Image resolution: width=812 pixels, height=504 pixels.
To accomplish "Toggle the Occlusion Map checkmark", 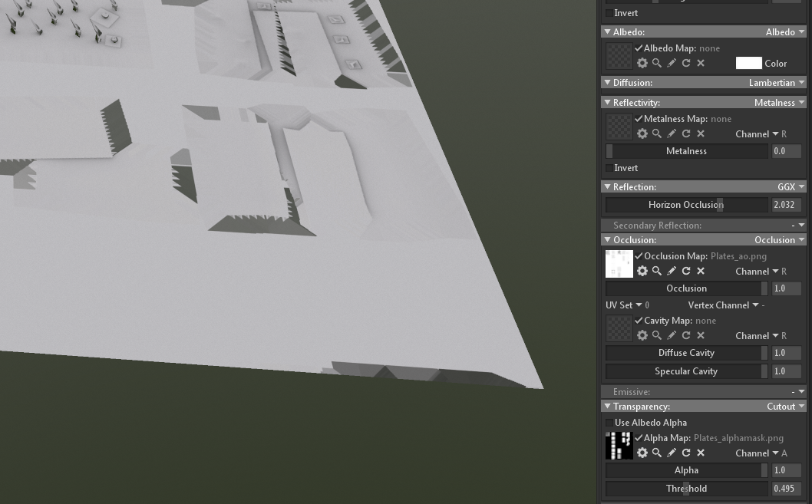I will (x=639, y=255).
